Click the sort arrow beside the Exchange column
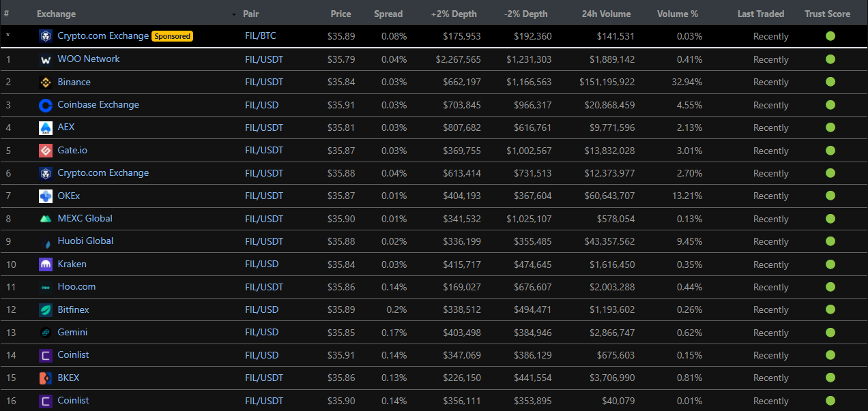Viewport: 868px width, 411px height. tap(234, 14)
